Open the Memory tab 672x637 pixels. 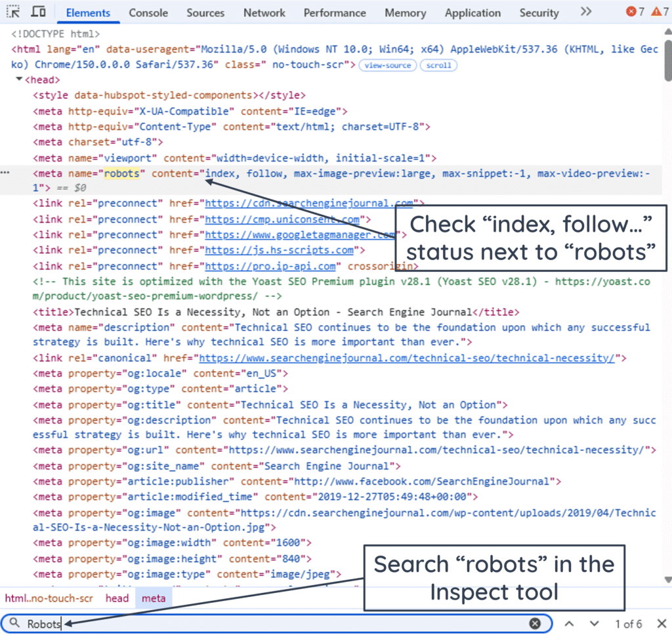[x=406, y=13]
